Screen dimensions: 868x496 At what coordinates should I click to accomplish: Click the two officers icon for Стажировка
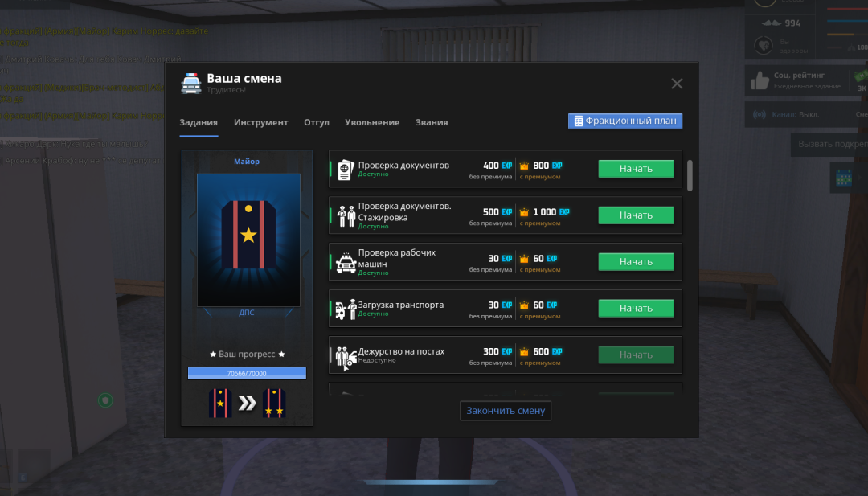346,215
